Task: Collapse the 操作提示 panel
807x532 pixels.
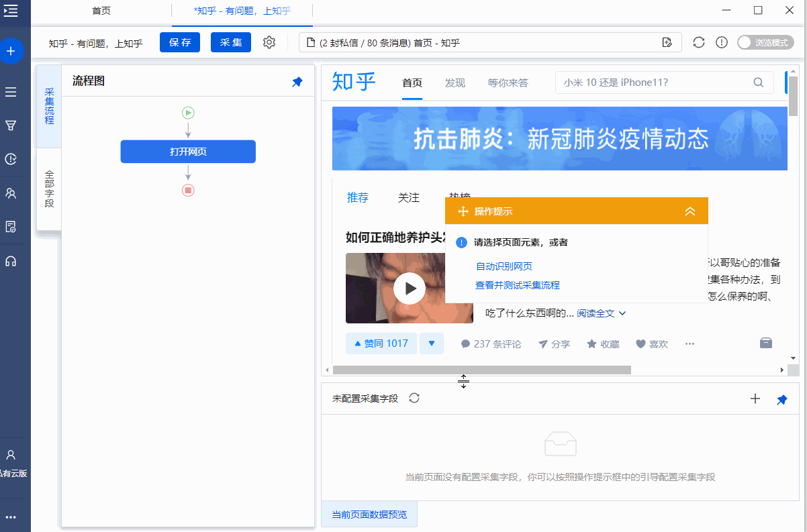Action: [x=690, y=211]
